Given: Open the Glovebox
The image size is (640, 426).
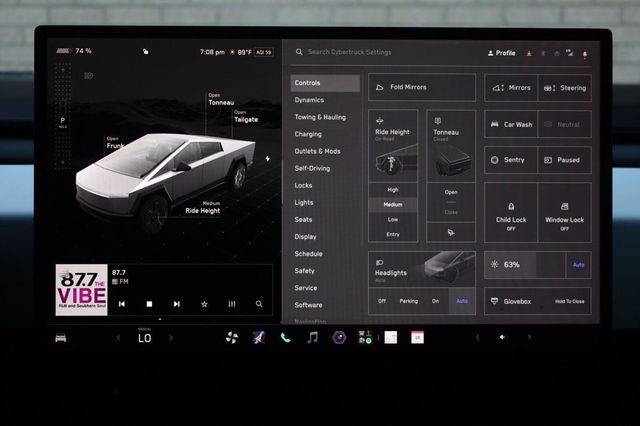Looking at the screenshot, I should [x=538, y=302].
